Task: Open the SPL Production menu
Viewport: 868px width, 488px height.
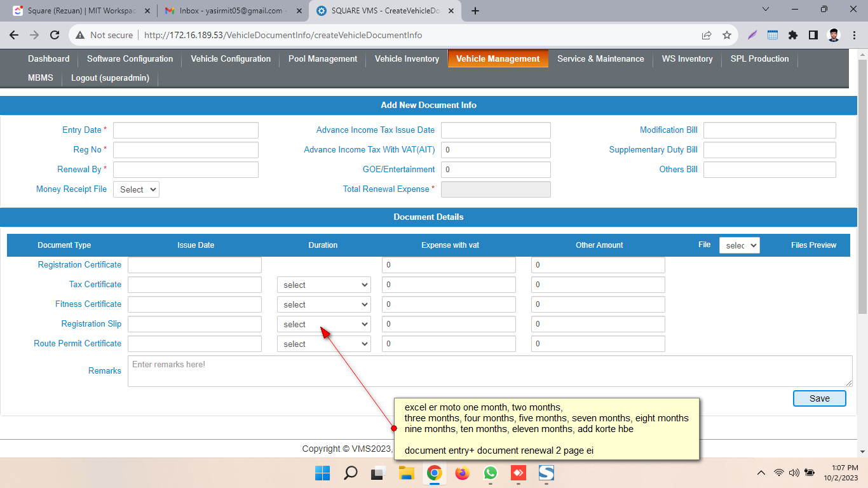Action: (x=759, y=58)
